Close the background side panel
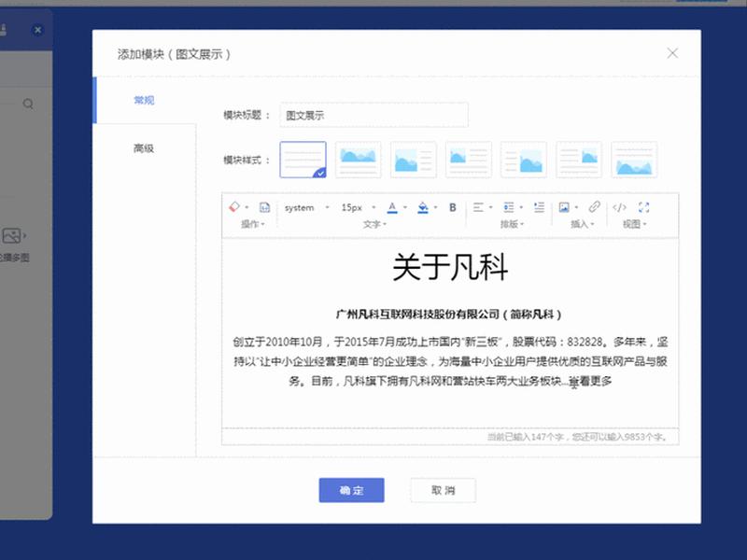747x560 pixels. pyautogui.click(x=37, y=31)
